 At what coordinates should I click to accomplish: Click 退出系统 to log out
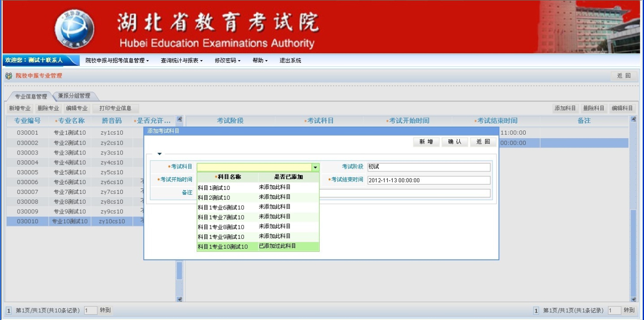(x=290, y=61)
